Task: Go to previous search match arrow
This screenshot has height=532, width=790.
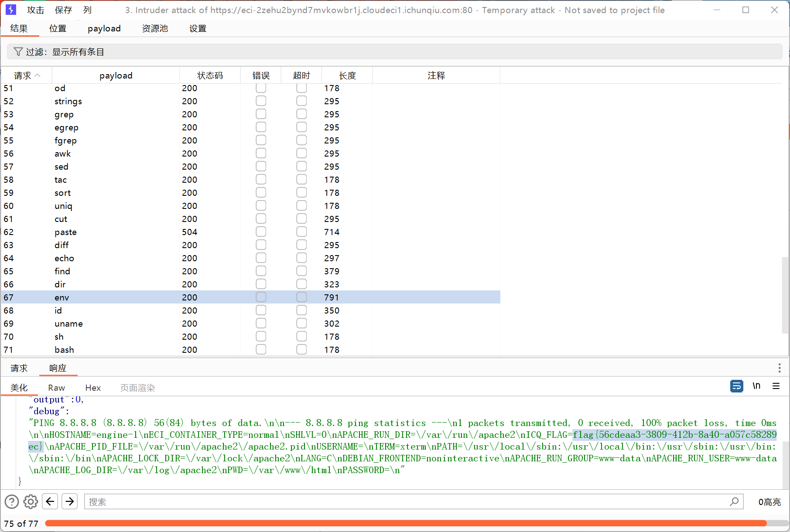Action: click(x=50, y=501)
